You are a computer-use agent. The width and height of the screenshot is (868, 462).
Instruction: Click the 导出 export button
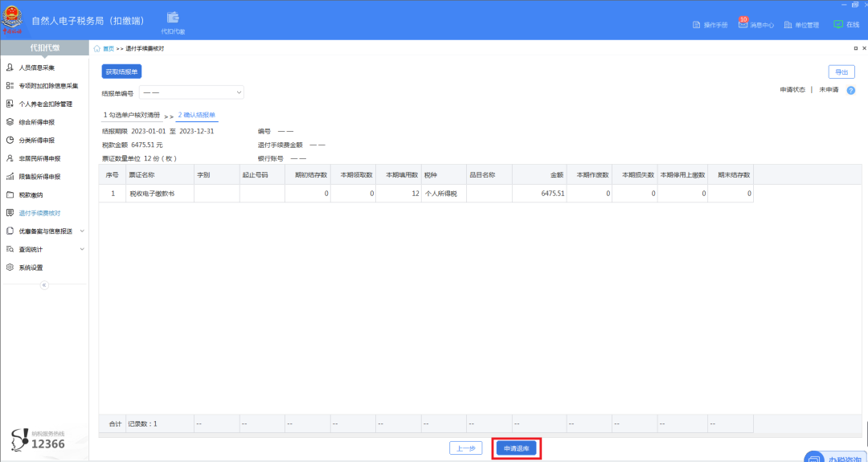(841, 72)
